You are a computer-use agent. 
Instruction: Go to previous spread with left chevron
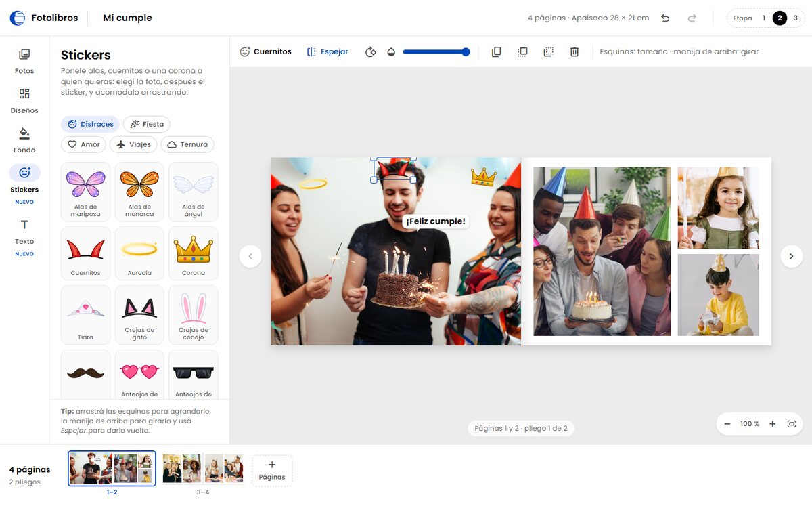click(x=250, y=256)
